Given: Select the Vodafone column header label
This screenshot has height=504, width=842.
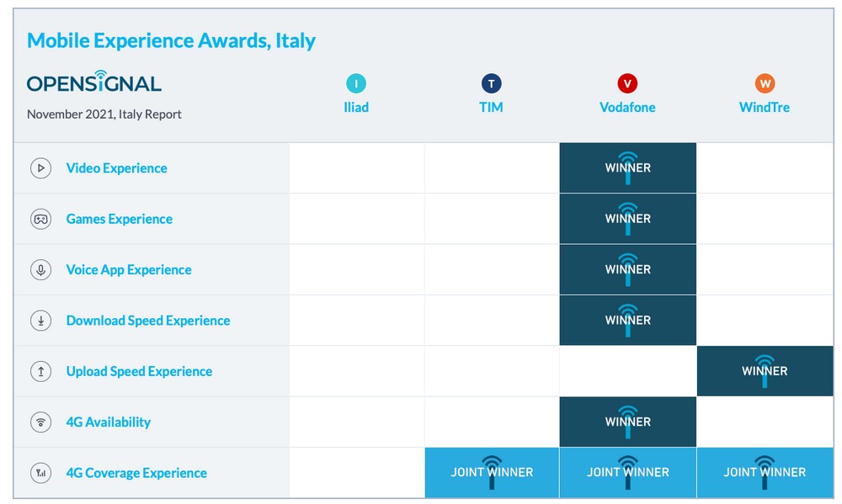Looking at the screenshot, I should (x=627, y=108).
